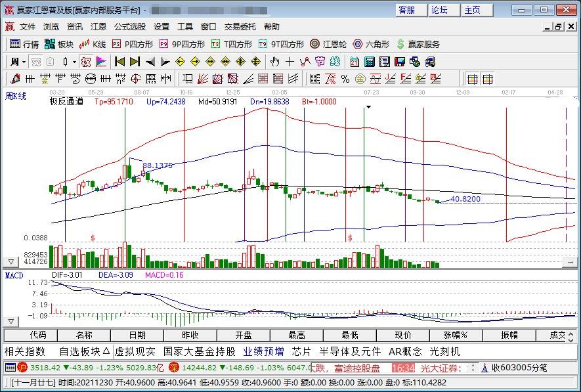Click the 周K线 chart label
This screenshot has height=392, width=581.
click(x=16, y=97)
